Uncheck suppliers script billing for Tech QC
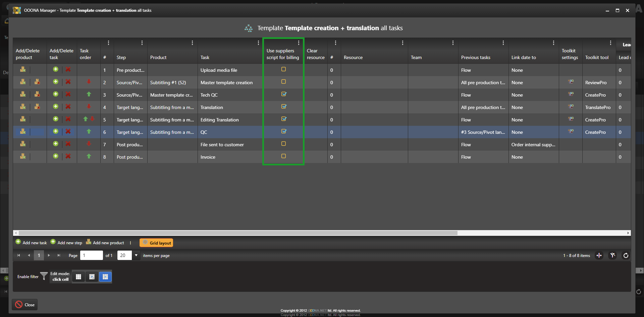The width and height of the screenshot is (644, 317). [283, 94]
